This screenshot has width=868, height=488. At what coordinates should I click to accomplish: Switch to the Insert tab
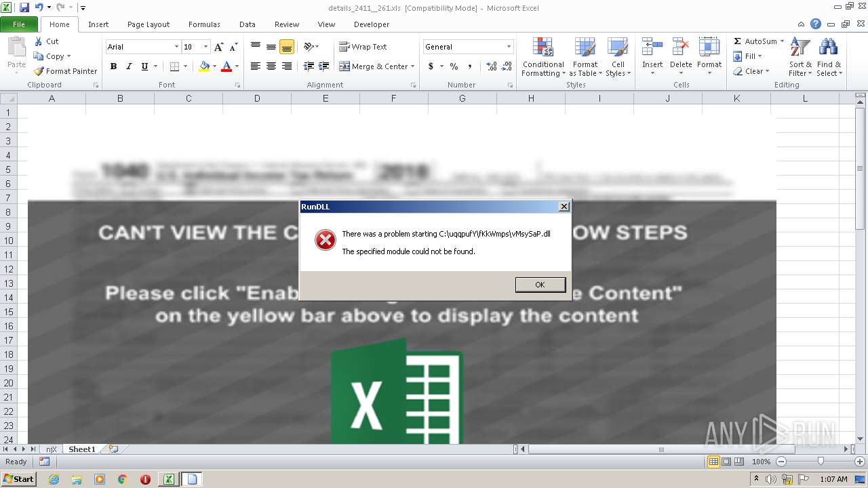pyautogui.click(x=98, y=24)
